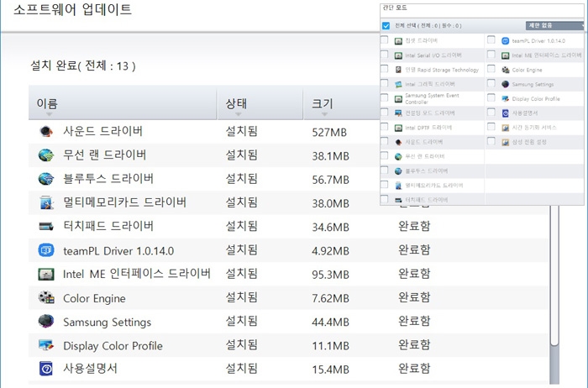Click the 11.1MB size value
This screenshot has height=388, width=588.
(x=330, y=346)
